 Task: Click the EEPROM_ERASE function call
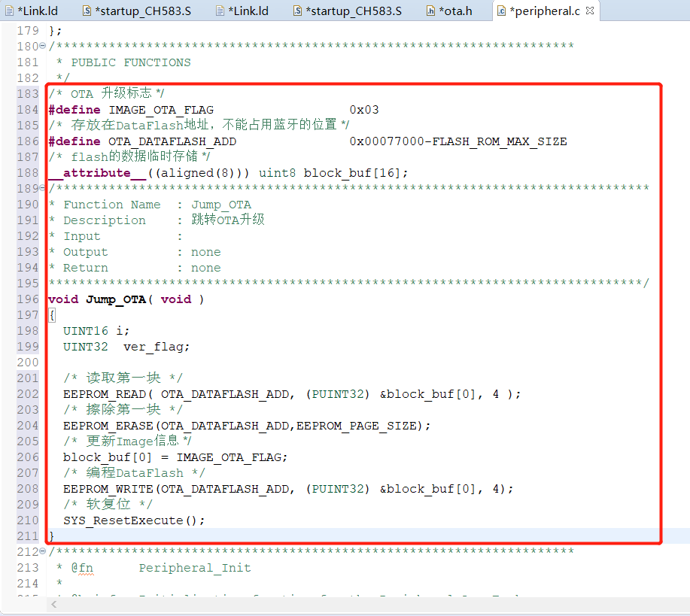tap(103, 426)
